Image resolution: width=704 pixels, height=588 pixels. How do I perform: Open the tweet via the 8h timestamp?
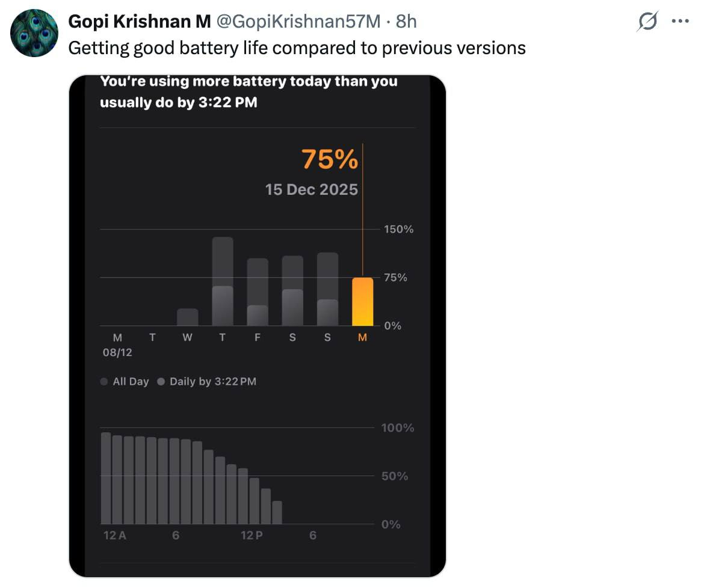[x=406, y=21]
